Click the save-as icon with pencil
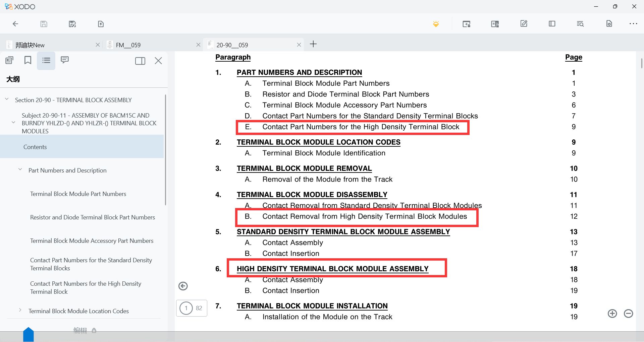Viewport: 644px width, 342px height. point(72,24)
